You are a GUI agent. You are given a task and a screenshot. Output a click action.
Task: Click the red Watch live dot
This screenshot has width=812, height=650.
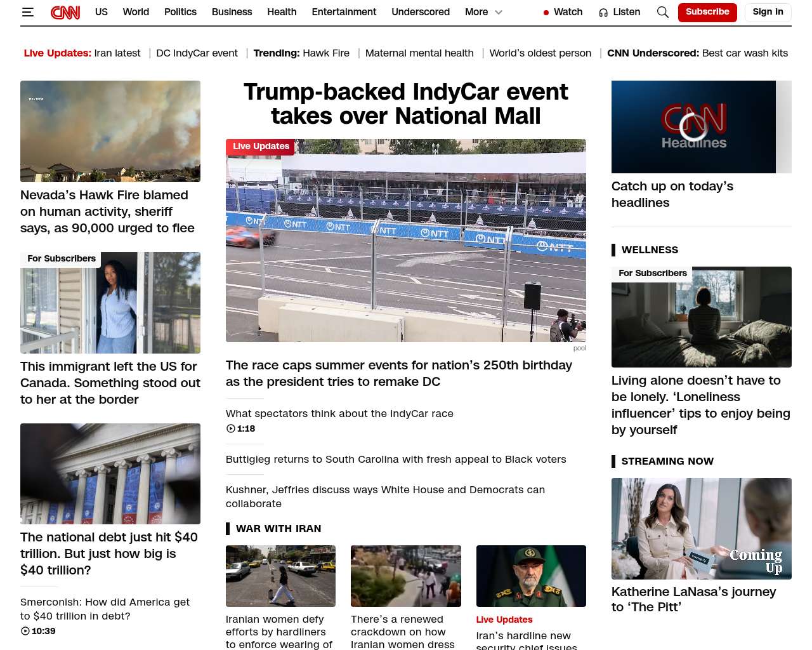(x=546, y=13)
